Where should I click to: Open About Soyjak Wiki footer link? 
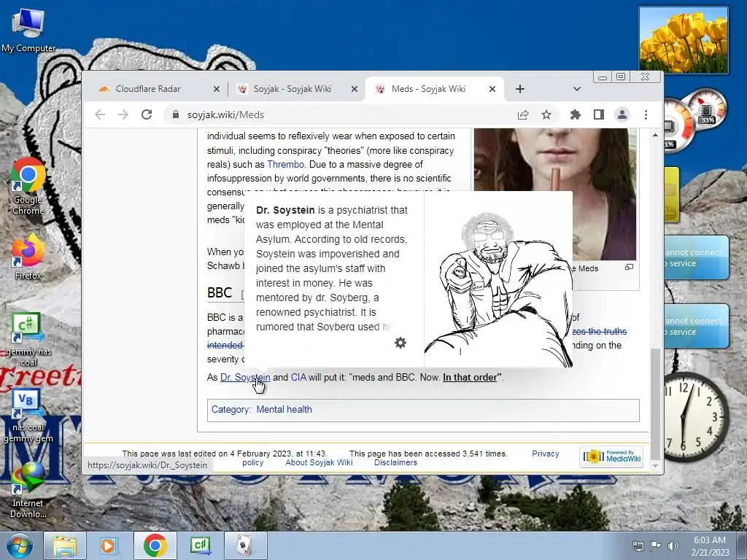[x=319, y=462]
